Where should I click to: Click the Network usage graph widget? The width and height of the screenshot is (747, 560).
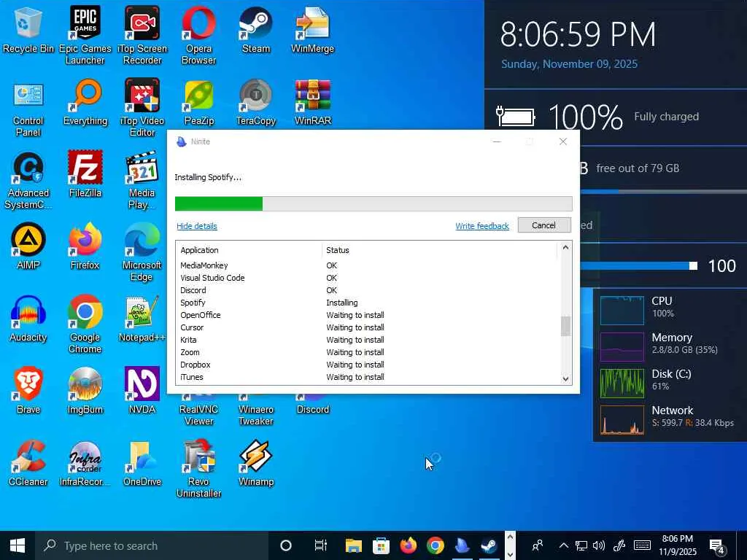[622, 420]
